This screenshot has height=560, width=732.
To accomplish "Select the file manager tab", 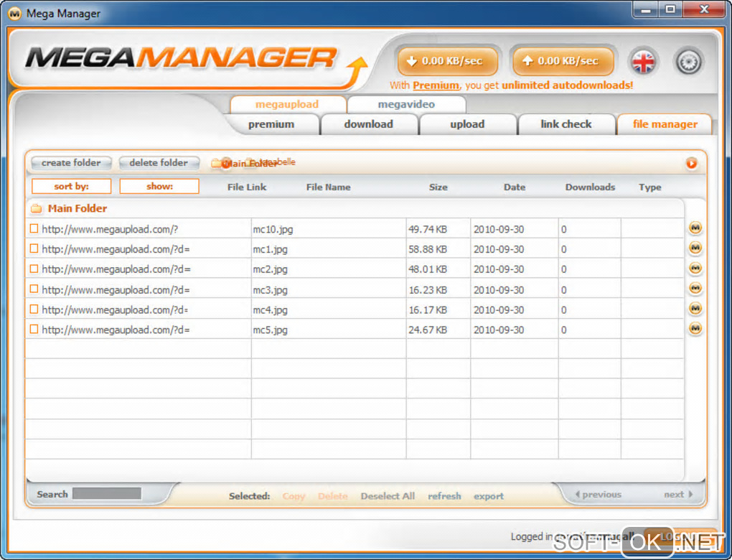I will click(665, 124).
